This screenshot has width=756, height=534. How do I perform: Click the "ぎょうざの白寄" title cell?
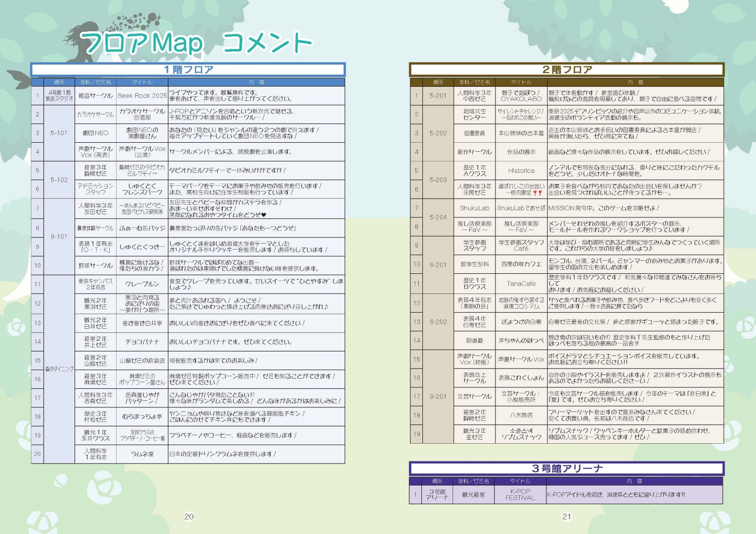(x=521, y=322)
